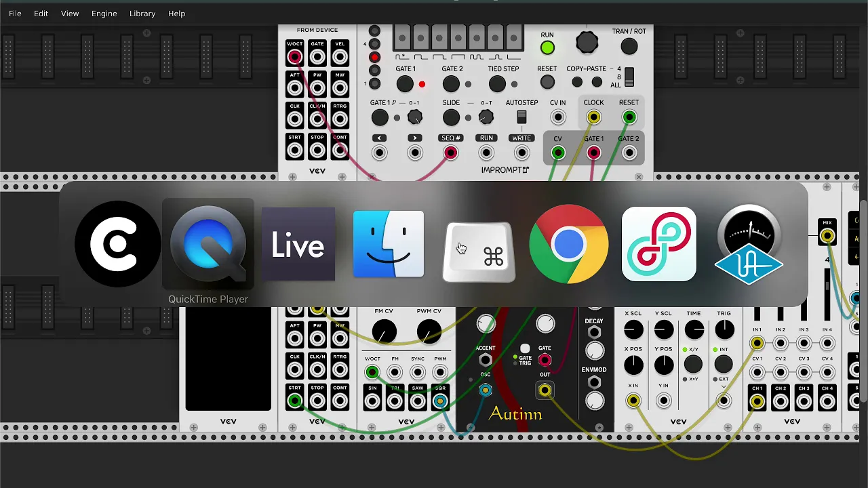Click the WRITE input jack on the sequencer
This screenshot has width=868, height=488.
pyautogui.click(x=521, y=153)
